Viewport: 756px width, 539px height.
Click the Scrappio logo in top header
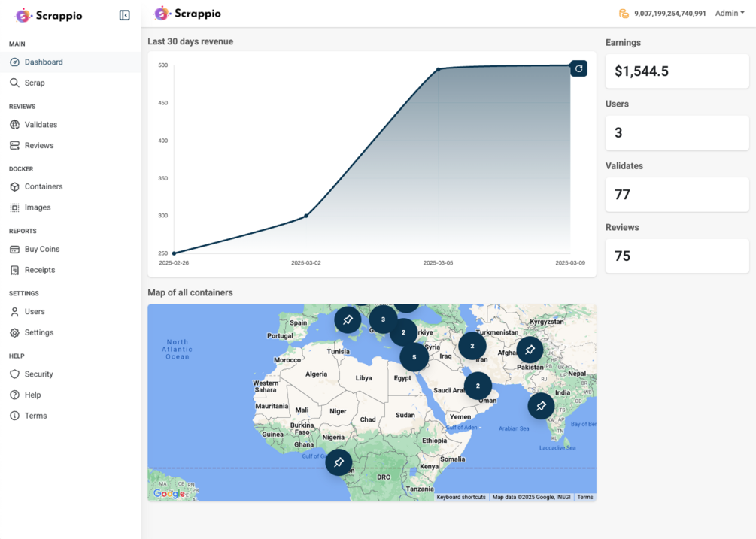pos(187,14)
